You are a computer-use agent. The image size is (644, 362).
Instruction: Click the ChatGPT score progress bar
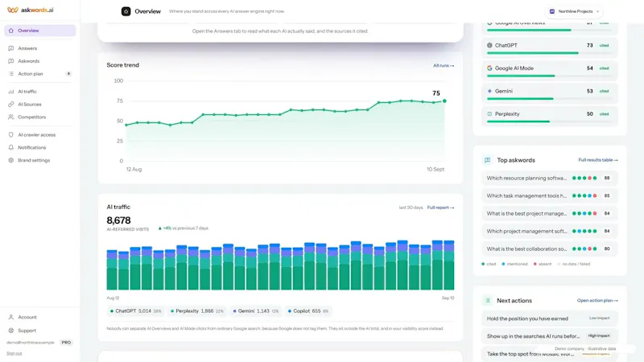pyautogui.click(x=549, y=53)
